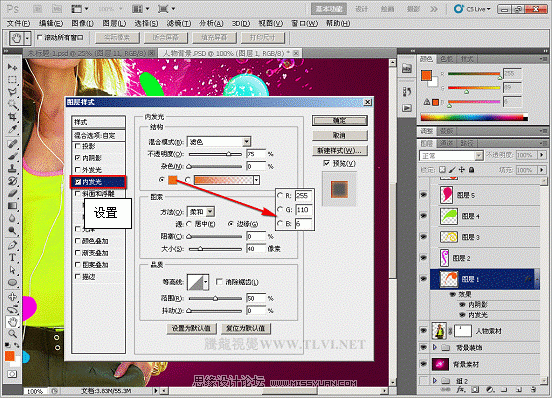Select the Blur tool

13,218
